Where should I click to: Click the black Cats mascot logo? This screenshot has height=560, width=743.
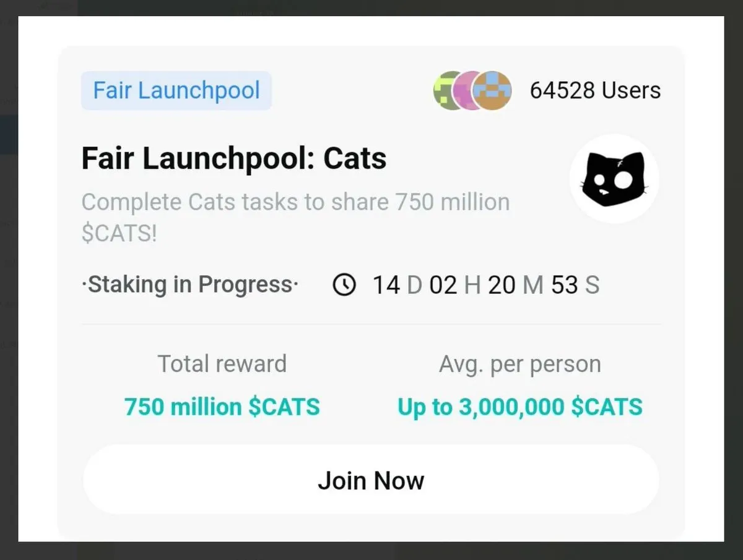[x=613, y=178]
